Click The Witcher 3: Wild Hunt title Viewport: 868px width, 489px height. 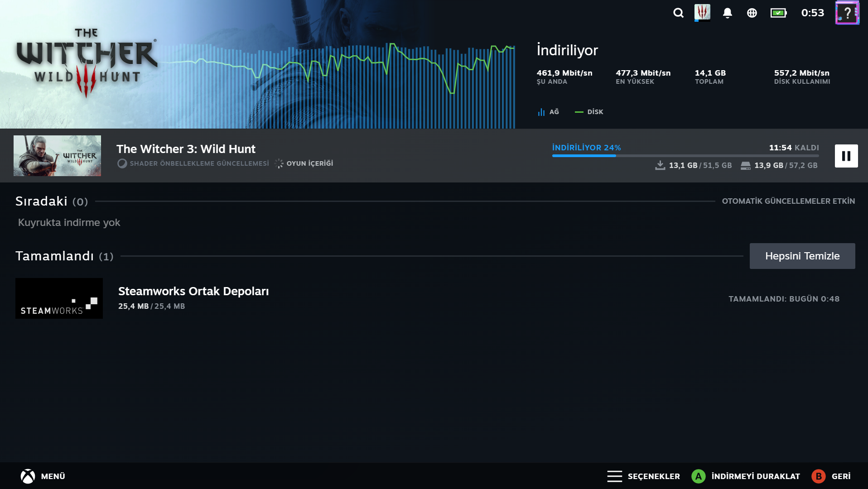[x=186, y=149]
